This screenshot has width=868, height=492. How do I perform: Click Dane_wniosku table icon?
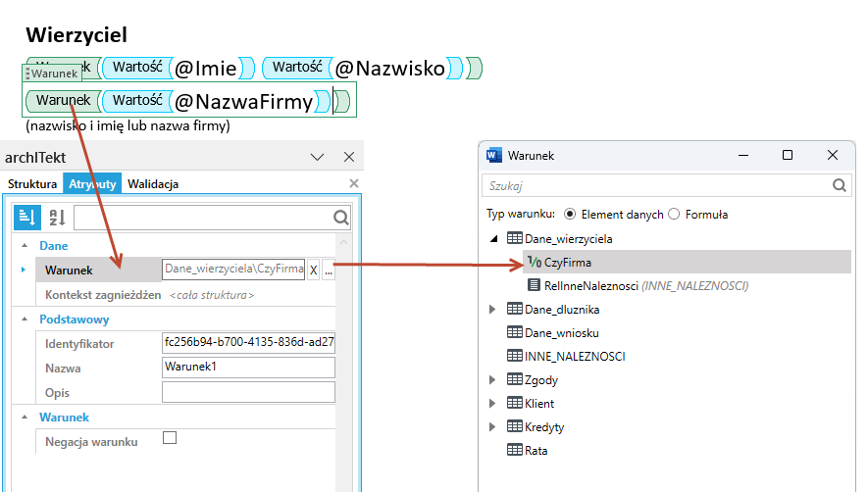click(514, 332)
